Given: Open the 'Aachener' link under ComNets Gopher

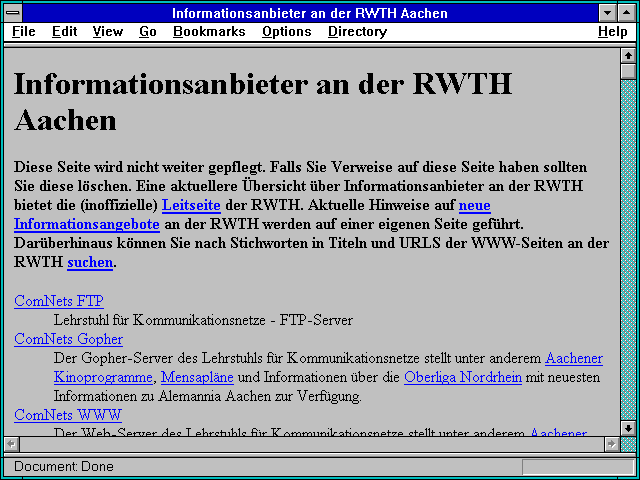Looking at the screenshot, I should click(x=574, y=358).
